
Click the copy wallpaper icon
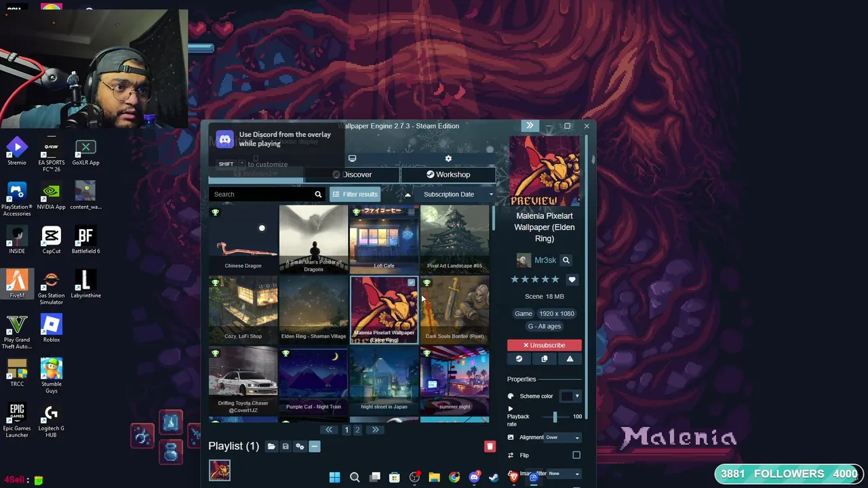tap(544, 359)
